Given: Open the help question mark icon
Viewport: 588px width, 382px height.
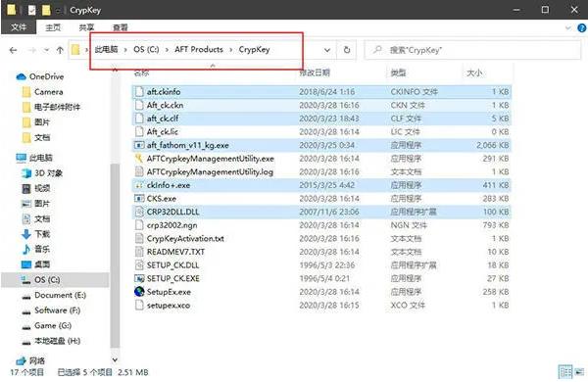Looking at the screenshot, I should tap(581, 27).
